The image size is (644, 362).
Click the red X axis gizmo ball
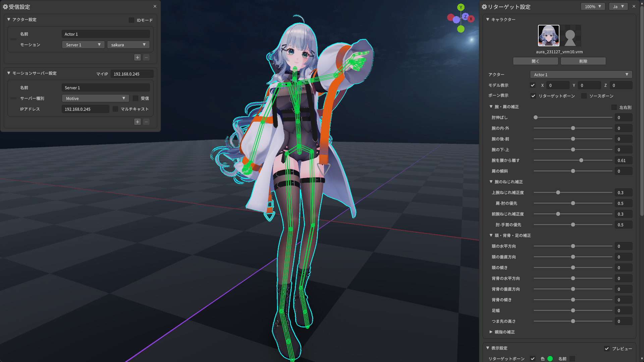point(471,19)
